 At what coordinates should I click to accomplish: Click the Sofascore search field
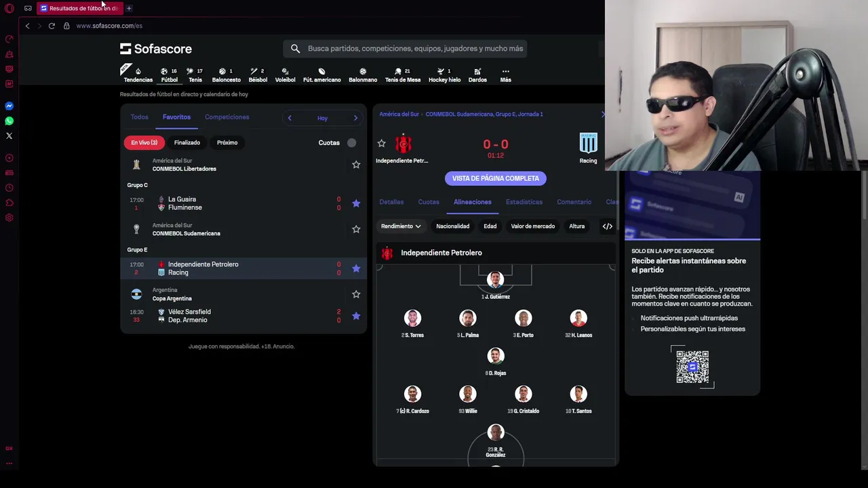[x=406, y=49]
